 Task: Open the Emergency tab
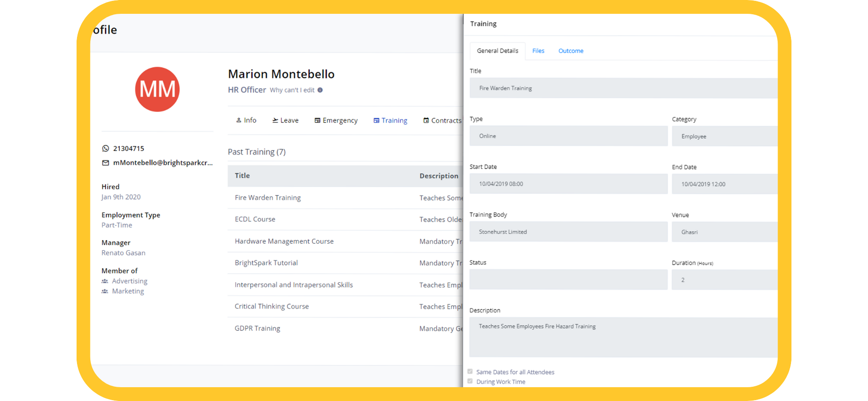(336, 120)
